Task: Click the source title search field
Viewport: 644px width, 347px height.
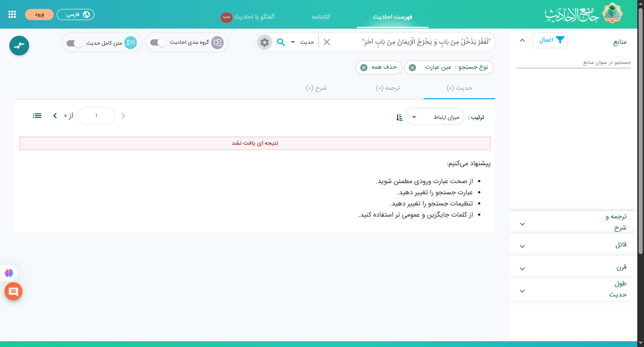Action: point(573,63)
